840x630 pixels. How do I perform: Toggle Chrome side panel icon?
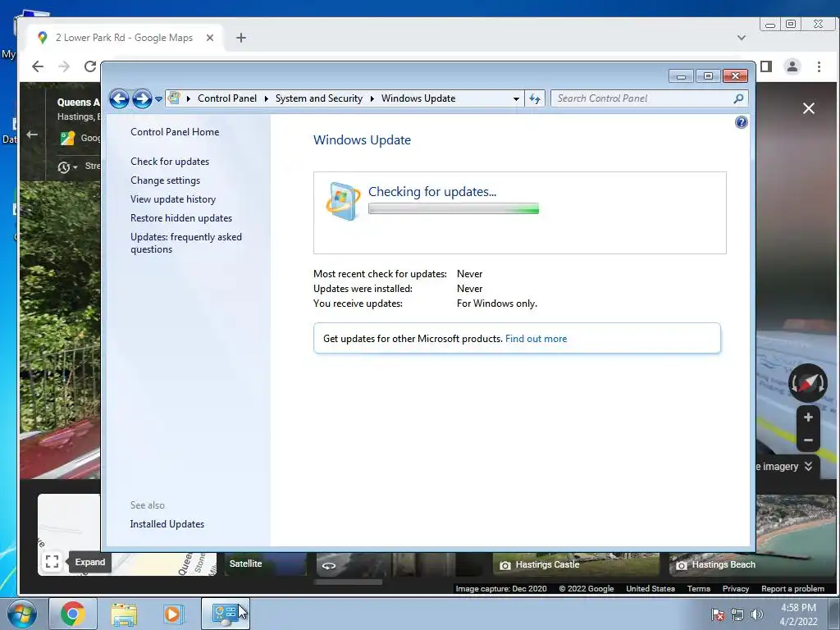(x=766, y=66)
